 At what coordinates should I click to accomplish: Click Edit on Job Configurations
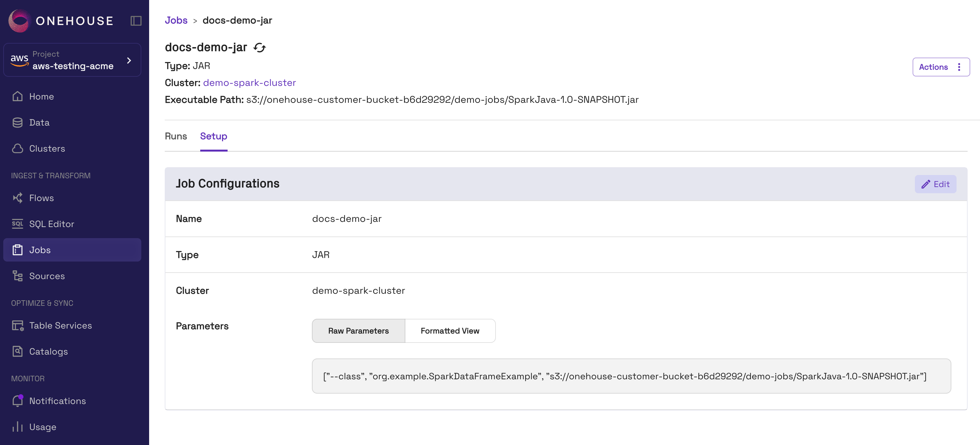pos(935,184)
